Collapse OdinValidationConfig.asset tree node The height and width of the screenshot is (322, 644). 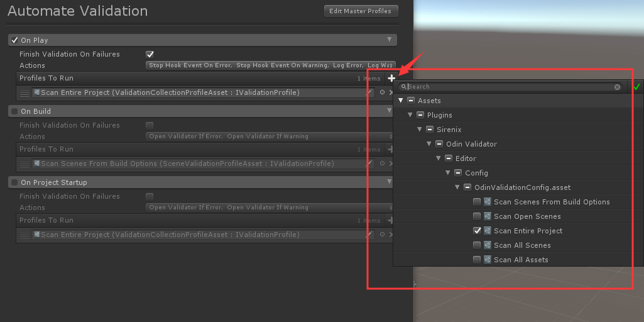tap(457, 187)
